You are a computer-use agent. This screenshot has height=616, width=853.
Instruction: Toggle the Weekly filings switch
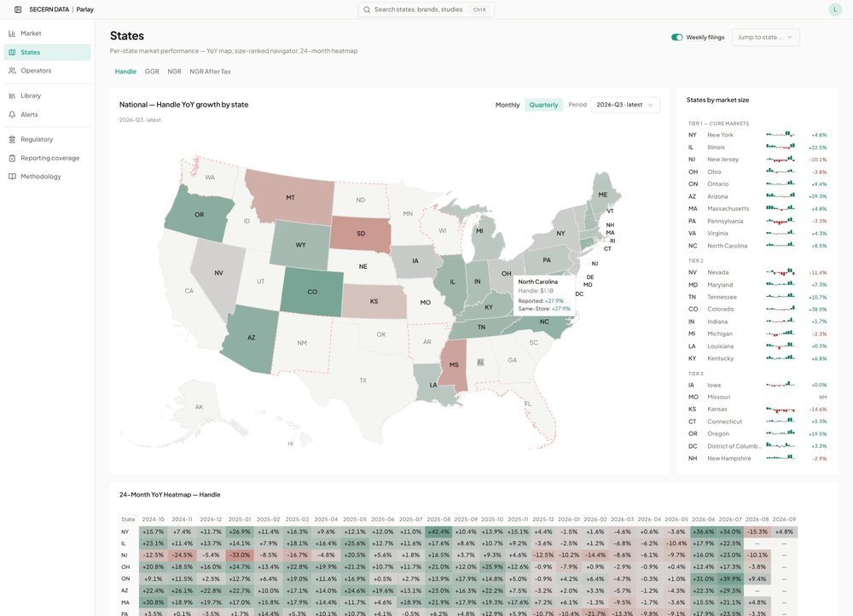[676, 37]
